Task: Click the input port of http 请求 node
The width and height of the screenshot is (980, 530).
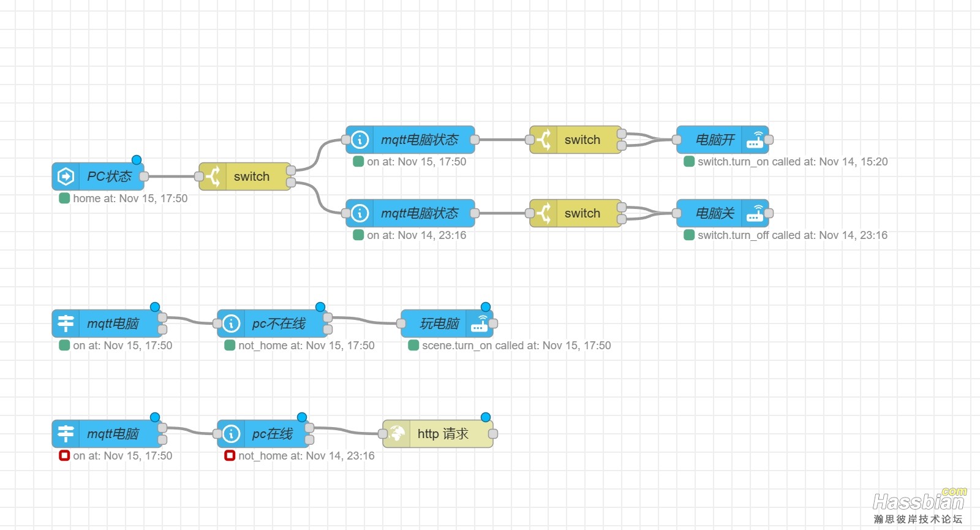Action: tap(383, 434)
